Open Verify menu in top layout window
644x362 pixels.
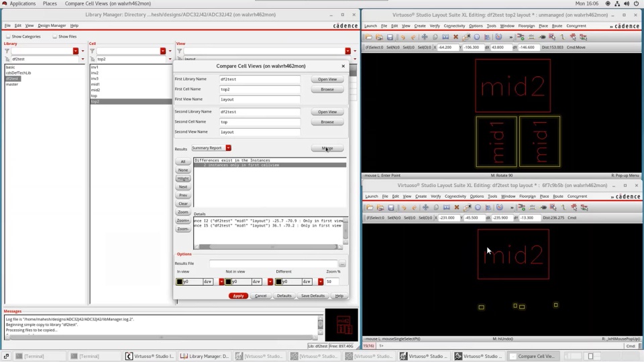436,196
